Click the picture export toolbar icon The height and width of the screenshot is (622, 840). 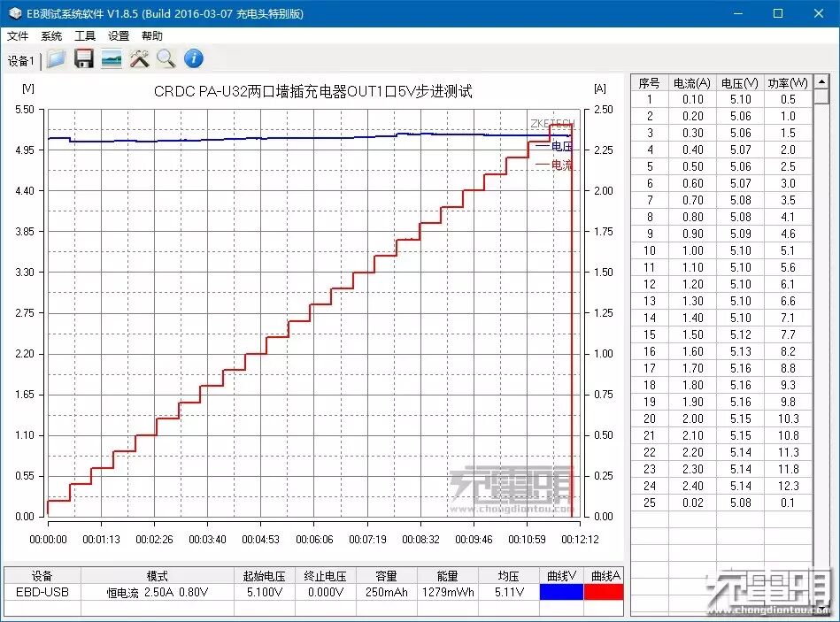pyautogui.click(x=112, y=59)
